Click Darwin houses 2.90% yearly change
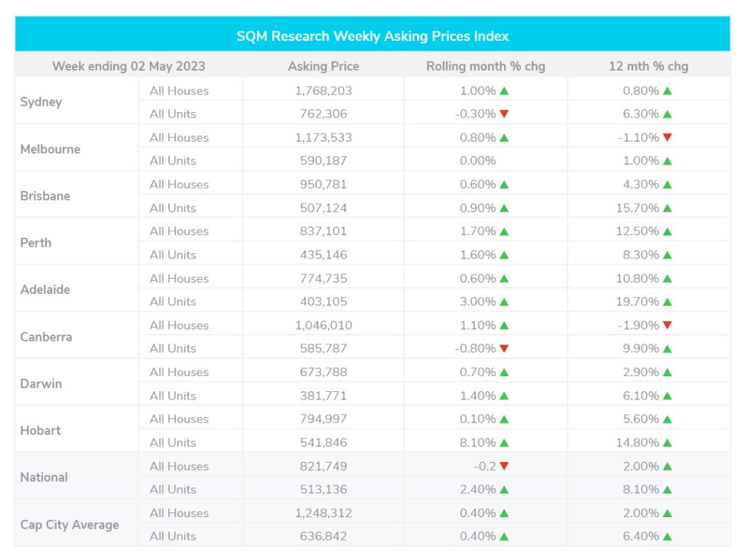Image resolution: width=747 pixels, height=560 pixels. 640,372
